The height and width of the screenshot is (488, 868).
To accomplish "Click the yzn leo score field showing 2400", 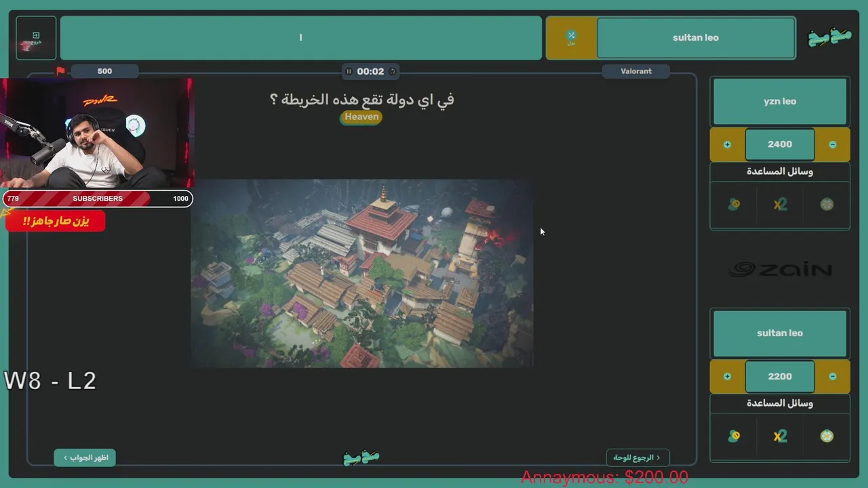I will [x=780, y=144].
